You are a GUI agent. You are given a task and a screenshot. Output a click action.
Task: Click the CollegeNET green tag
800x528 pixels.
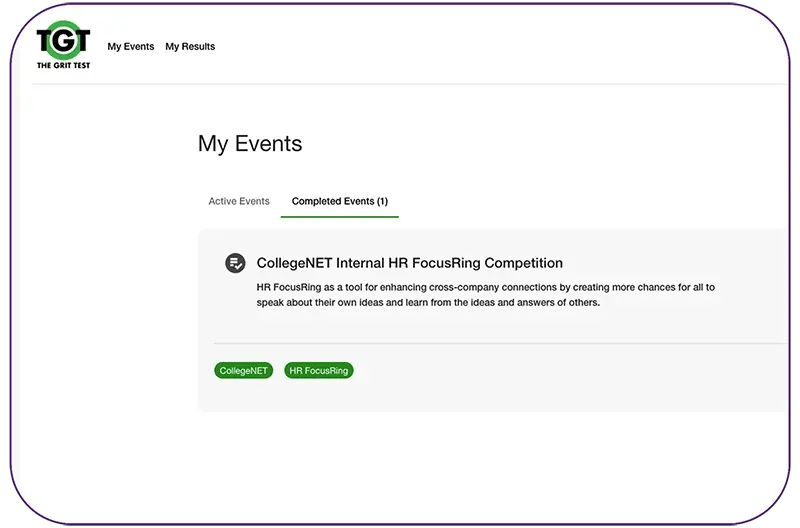[x=243, y=370]
